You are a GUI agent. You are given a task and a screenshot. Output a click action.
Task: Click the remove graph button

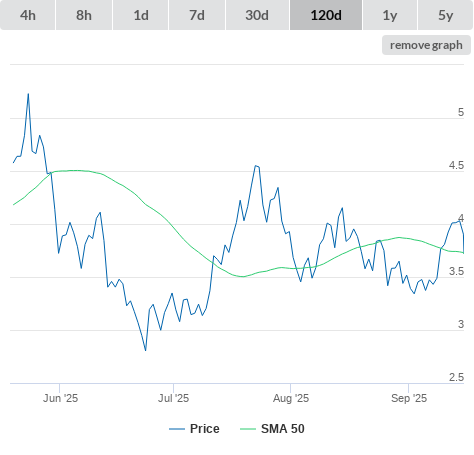coord(426,45)
